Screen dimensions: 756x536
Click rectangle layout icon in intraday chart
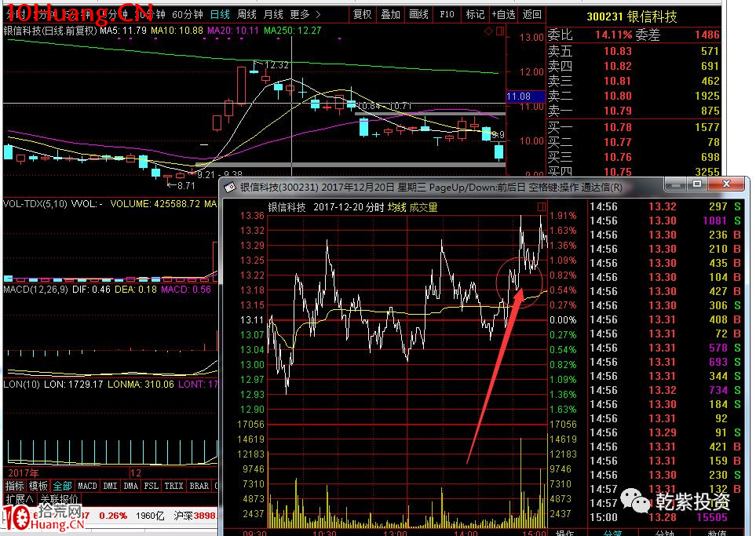[x=542, y=206]
